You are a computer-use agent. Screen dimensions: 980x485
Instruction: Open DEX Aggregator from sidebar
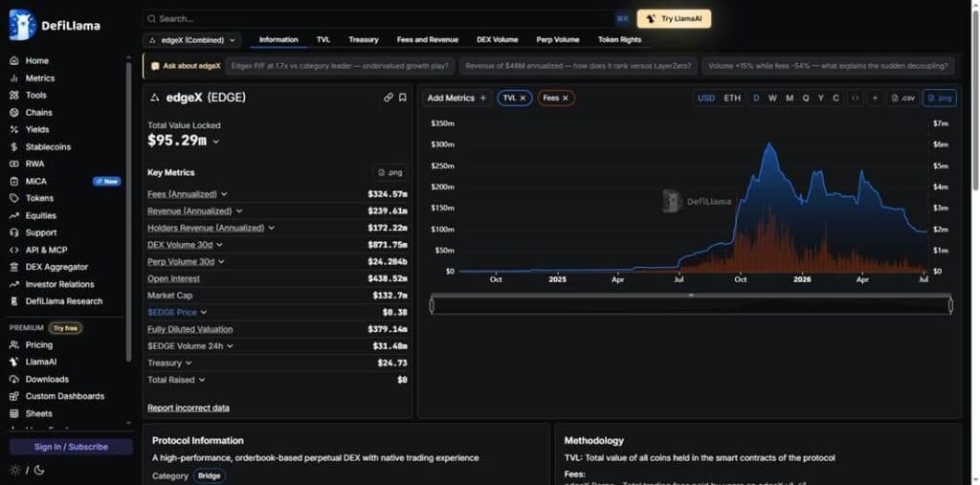click(x=56, y=267)
